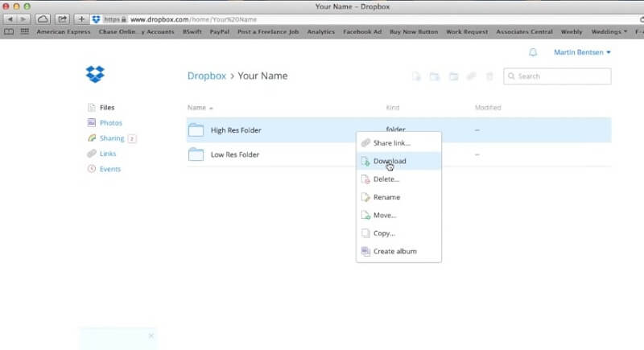Choose Copy from context menu
The height and width of the screenshot is (350, 644).
[x=398, y=233]
